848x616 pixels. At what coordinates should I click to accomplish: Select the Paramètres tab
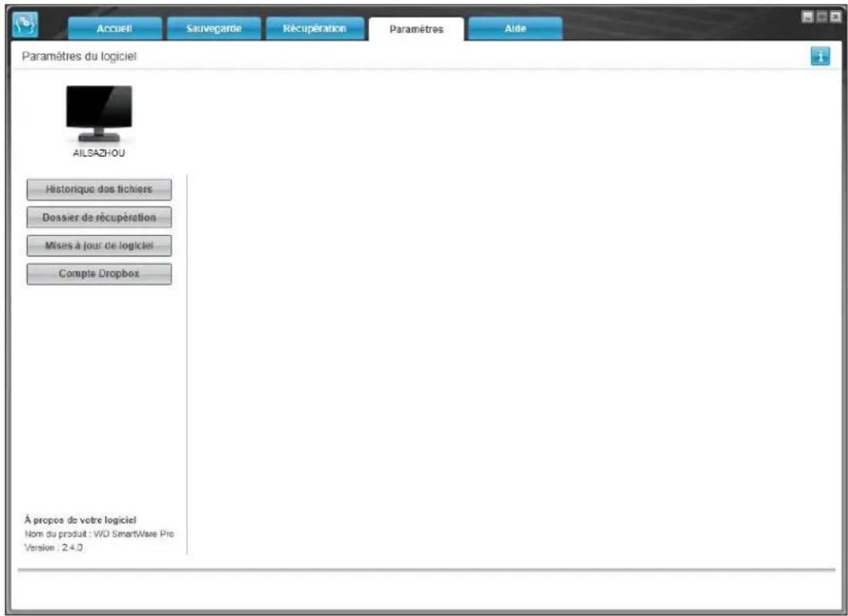tap(416, 29)
